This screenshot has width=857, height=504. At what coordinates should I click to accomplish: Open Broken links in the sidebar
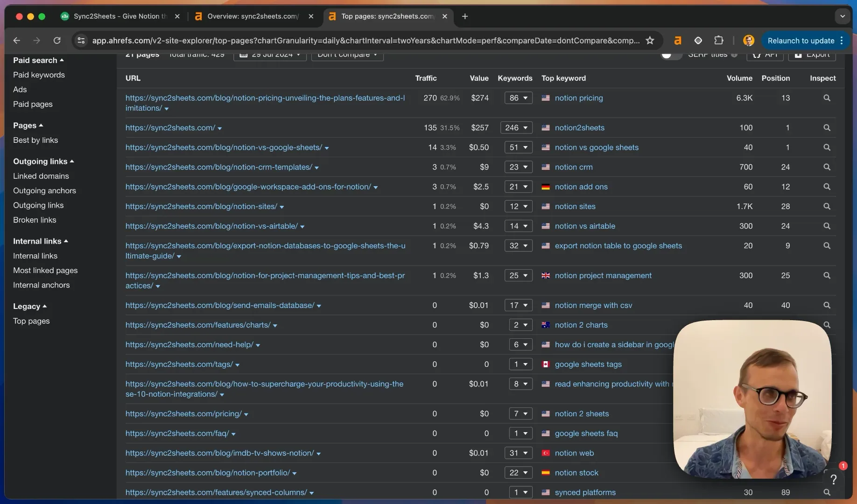coord(35,220)
